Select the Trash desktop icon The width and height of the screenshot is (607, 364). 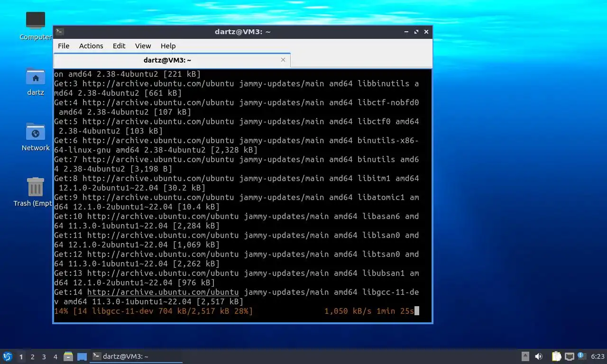click(36, 192)
